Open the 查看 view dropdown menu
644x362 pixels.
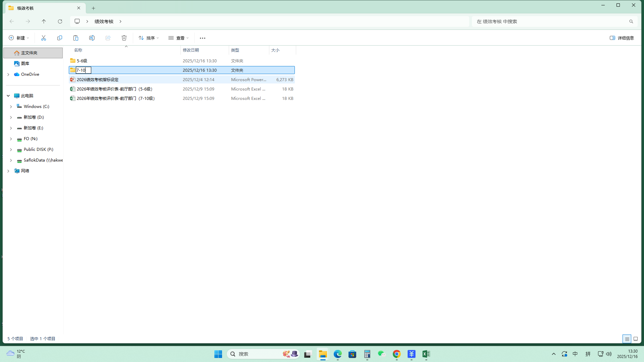click(179, 38)
